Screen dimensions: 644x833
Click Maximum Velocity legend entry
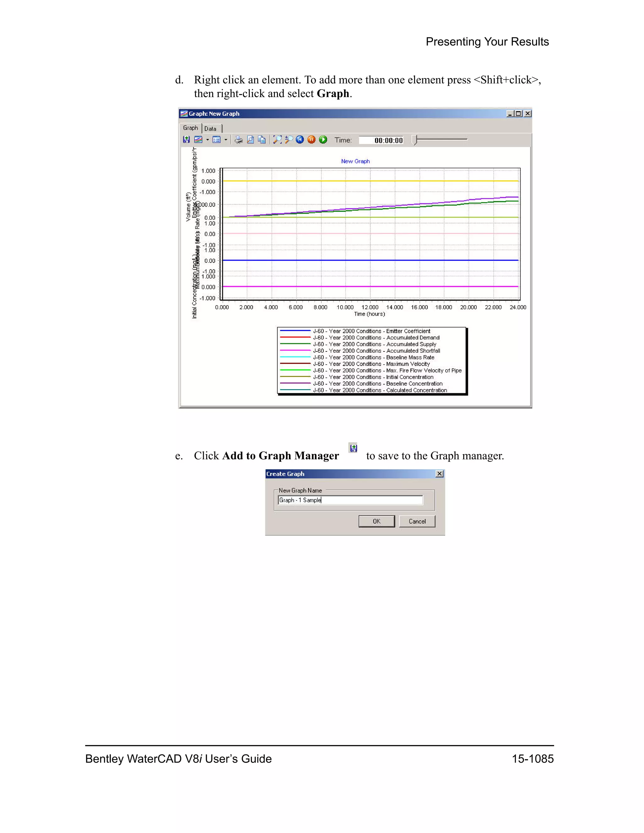(355, 364)
